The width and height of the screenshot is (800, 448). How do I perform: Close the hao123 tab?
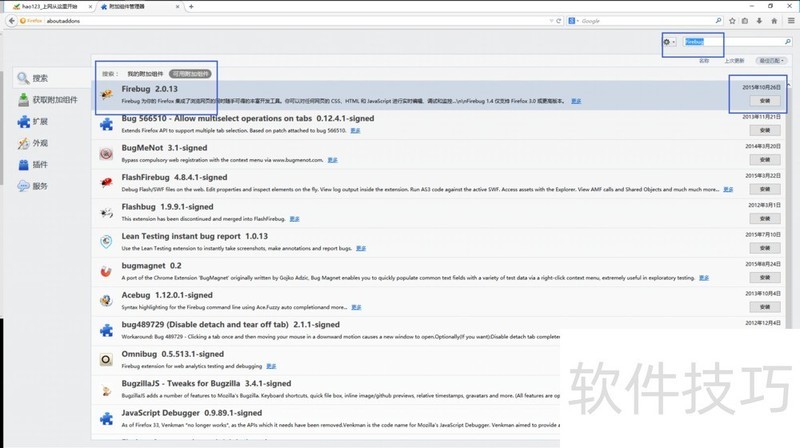90,7
